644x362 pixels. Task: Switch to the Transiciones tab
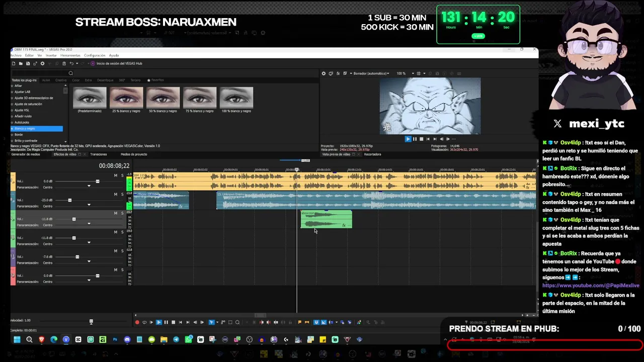tap(99, 154)
